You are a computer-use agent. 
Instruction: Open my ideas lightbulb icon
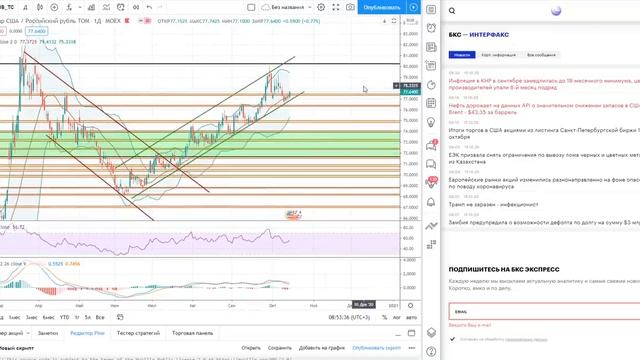point(431,122)
